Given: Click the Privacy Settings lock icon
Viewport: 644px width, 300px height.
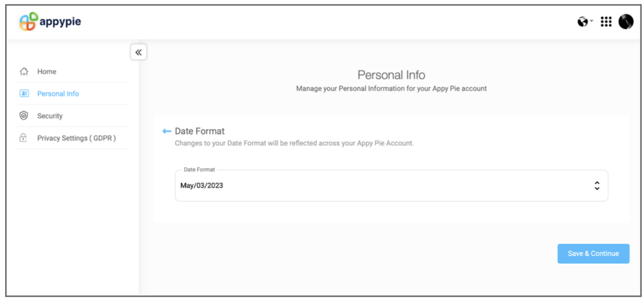Looking at the screenshot, I should click(x=24, y=138).
